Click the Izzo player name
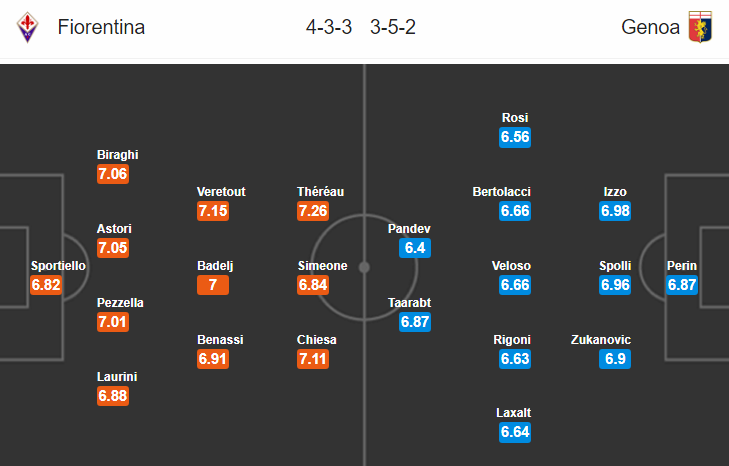The height and width of the screenshot is (466, 729). (615, 192)
